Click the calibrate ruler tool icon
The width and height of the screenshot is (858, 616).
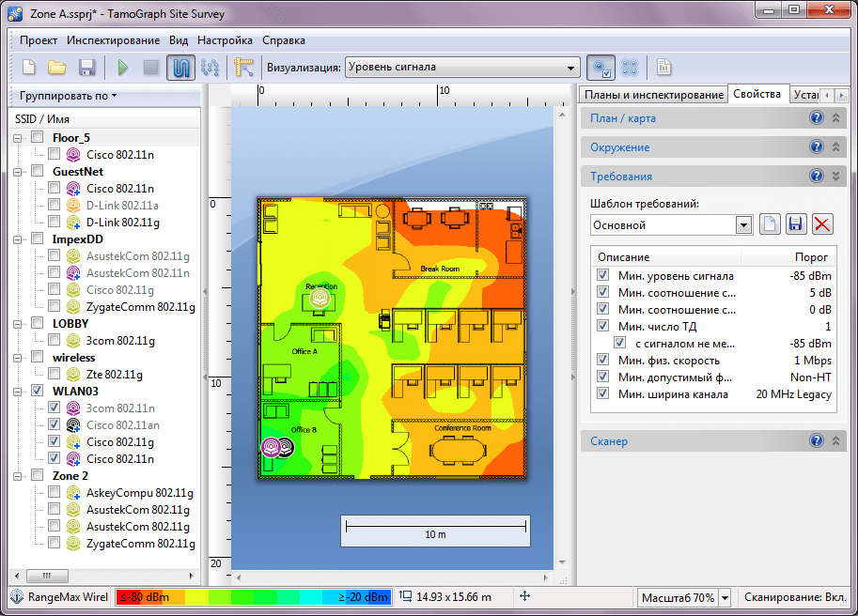point(243,68)
